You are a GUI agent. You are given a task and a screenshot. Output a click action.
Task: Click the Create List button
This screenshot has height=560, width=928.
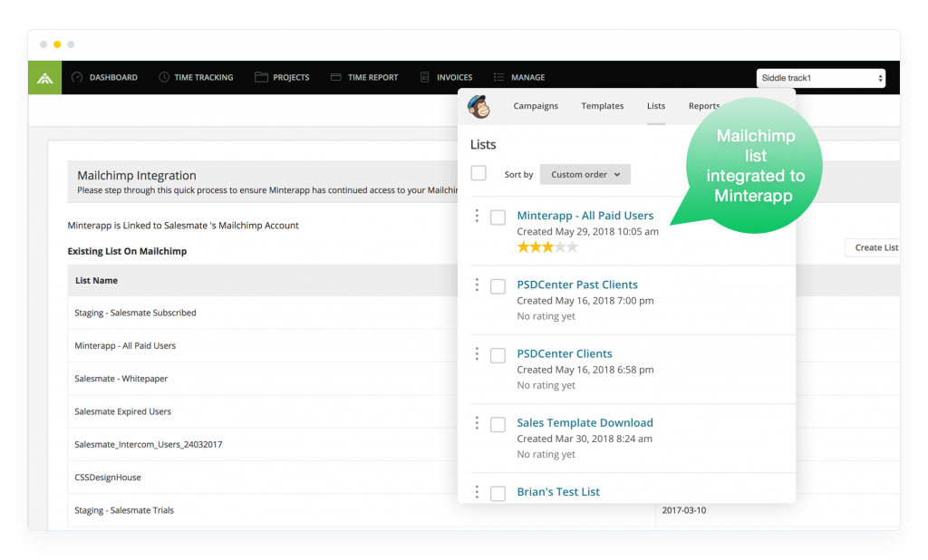pyautogui.click(x=873, y=247)
